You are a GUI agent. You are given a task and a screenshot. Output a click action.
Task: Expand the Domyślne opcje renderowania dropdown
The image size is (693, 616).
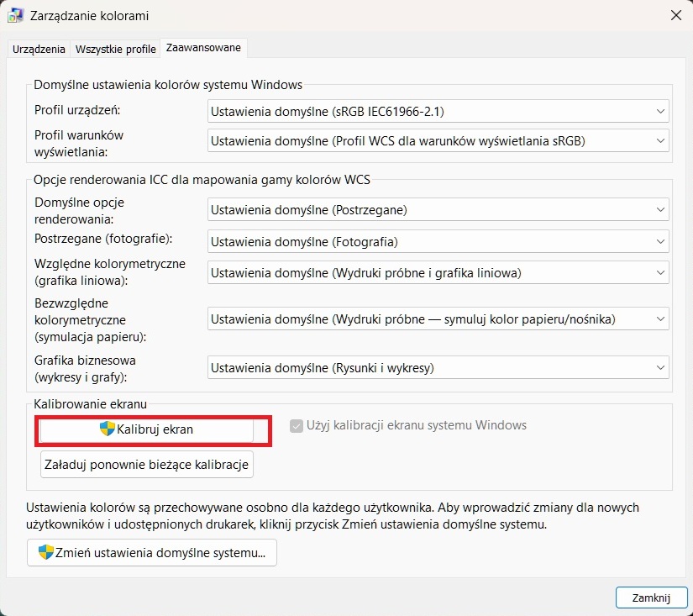[438, 209]
